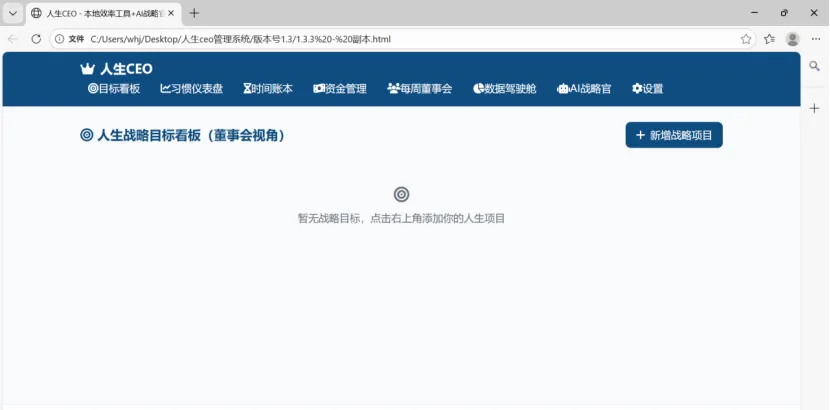This screenshot has width=830, height=410.
Task: Navigate to 数据驾驶舱
Action: pyautogui.click(x=504, y=89)
